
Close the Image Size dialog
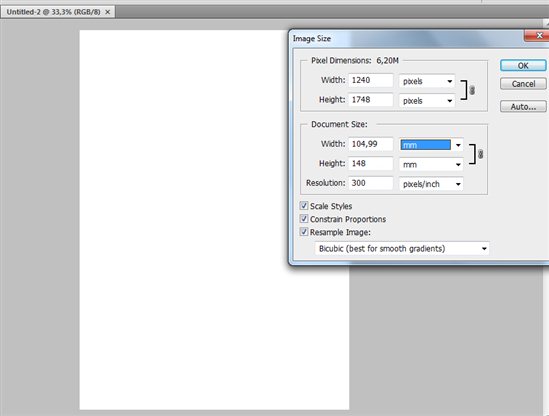[537, 35]
